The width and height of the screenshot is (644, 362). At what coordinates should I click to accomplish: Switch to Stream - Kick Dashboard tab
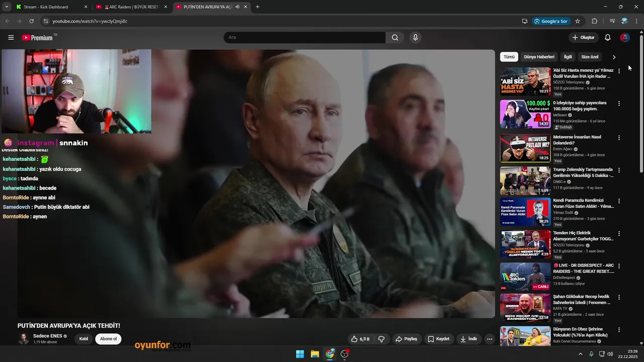(x=46, y=7)
